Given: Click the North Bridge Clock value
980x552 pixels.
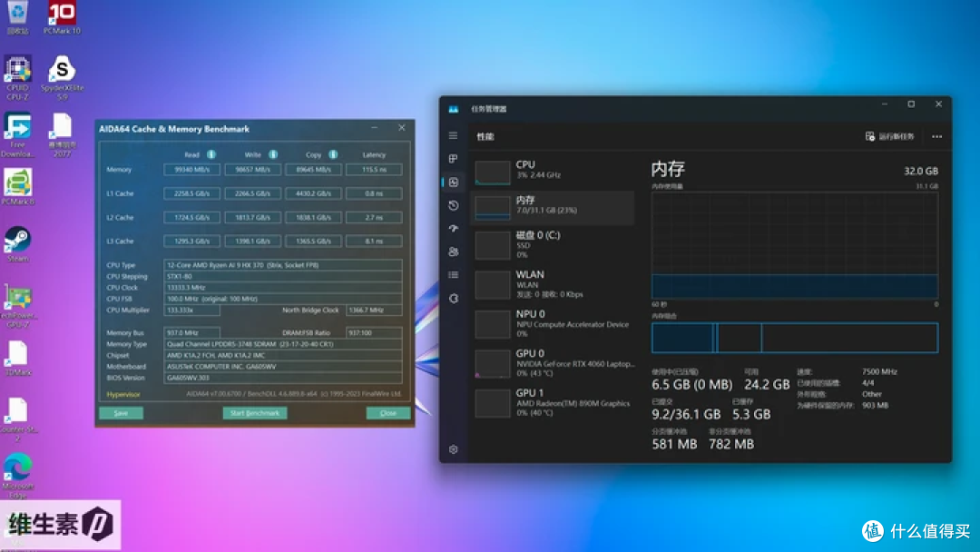Looking at the screenshot, I should tap(374, 310).
